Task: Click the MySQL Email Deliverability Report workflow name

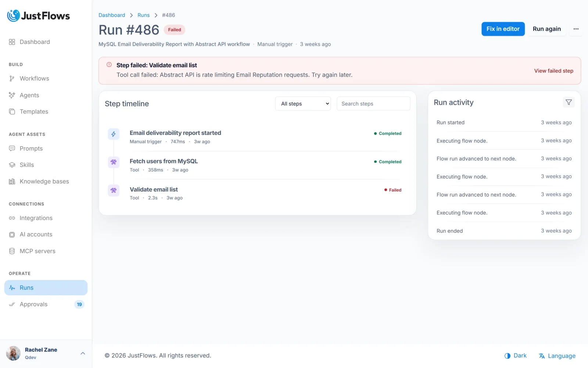Action: [x=174, y=44]
